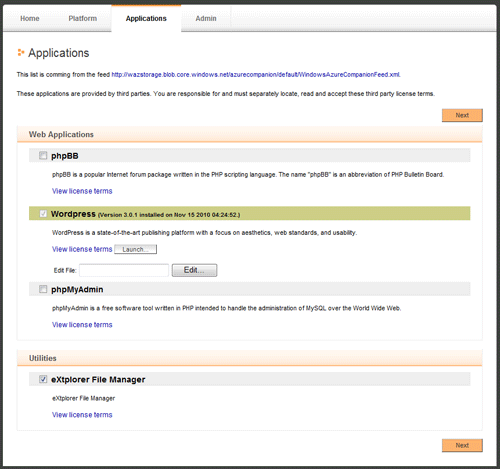Open the Home tab
The width and height of the screenshot is (500, 469).
(x=30, y=18)
